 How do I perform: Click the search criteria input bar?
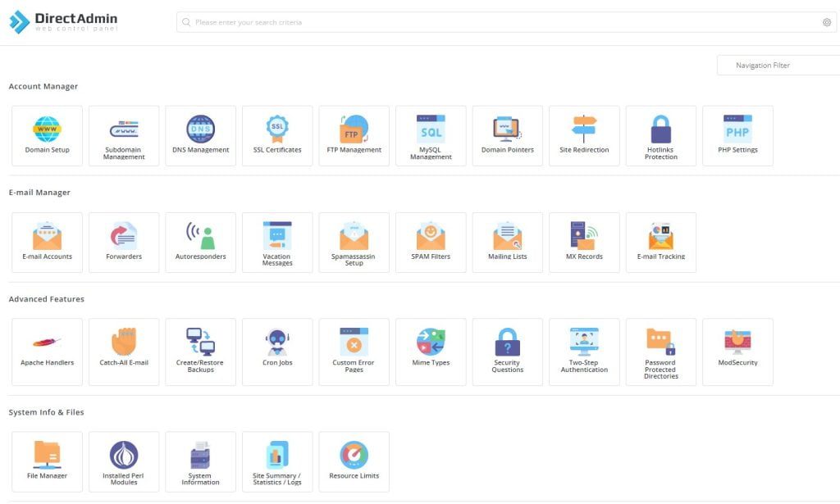(x=492, y=22)
